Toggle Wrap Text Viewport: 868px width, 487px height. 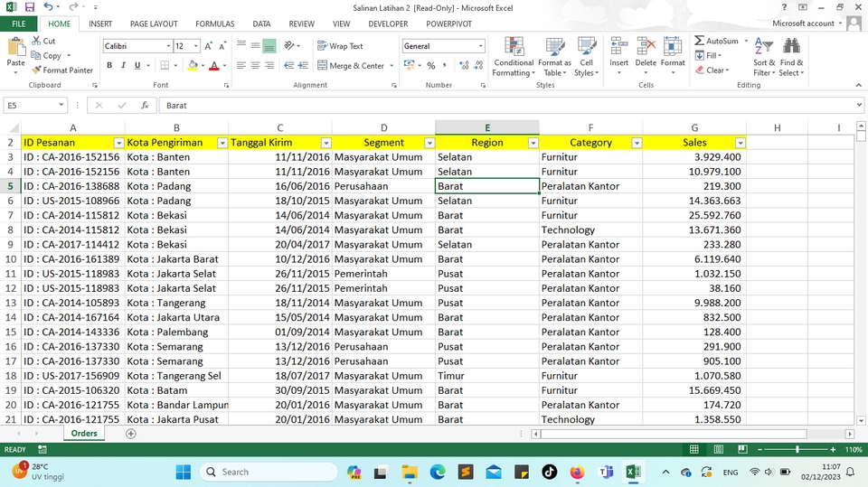pyautogui.click(x=340, y=46)
